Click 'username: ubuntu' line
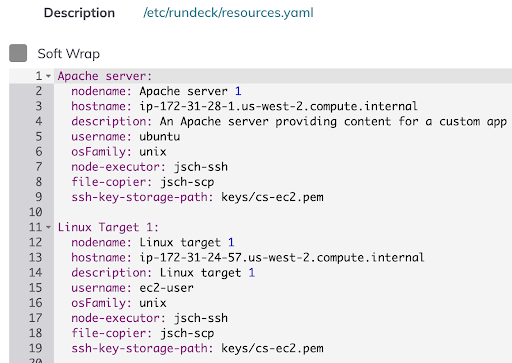This screenshot has width=512, height=363. [x=125, y=137]
